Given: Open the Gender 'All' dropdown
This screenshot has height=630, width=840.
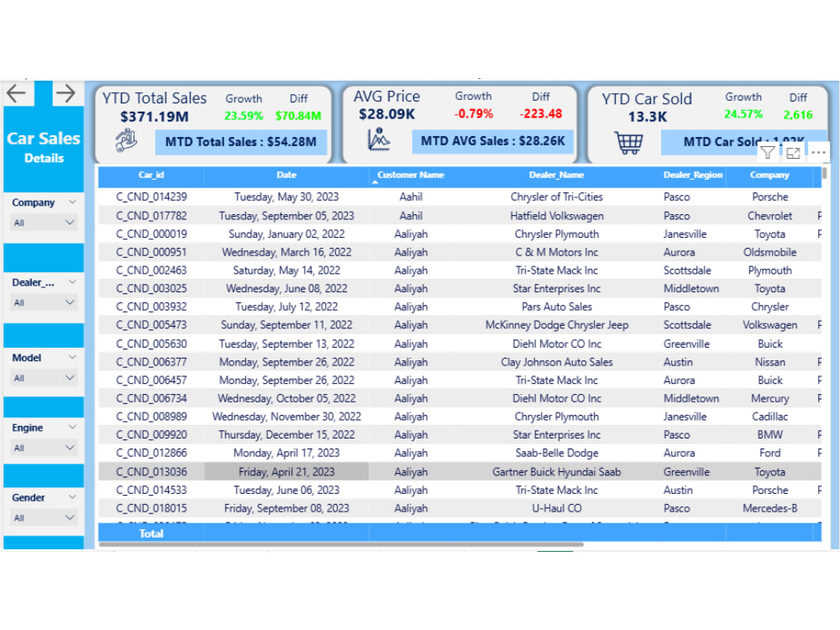Looking at the screenshot, I should (45, 517).
